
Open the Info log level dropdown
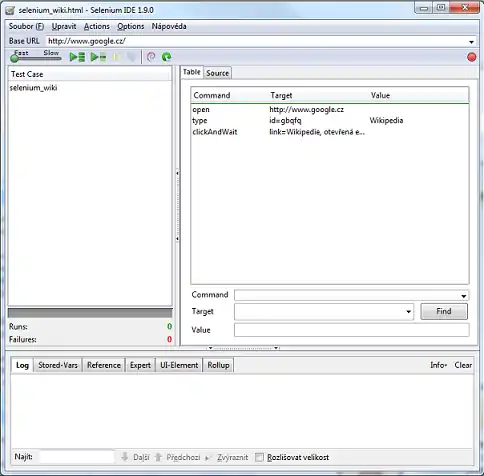tap(438, 365)
